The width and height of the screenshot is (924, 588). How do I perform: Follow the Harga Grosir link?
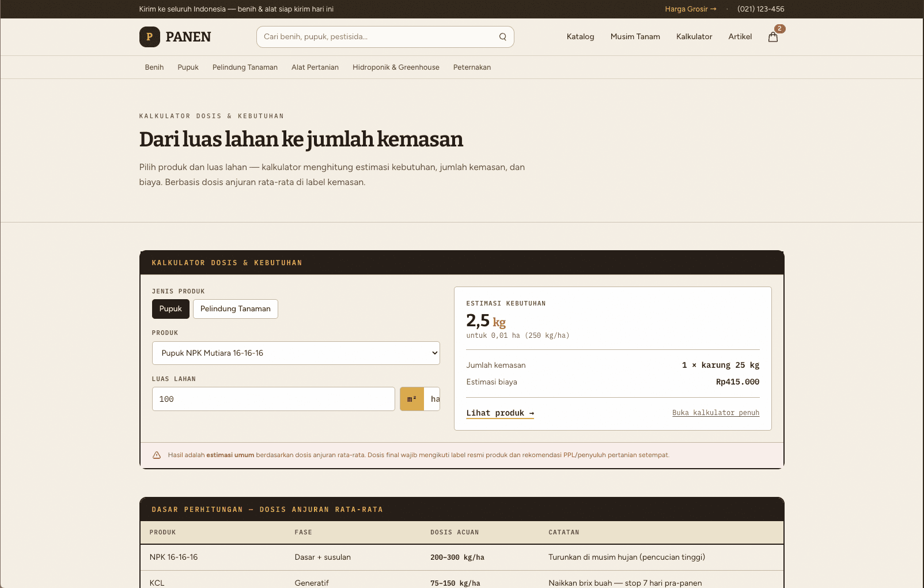(691, 9)
